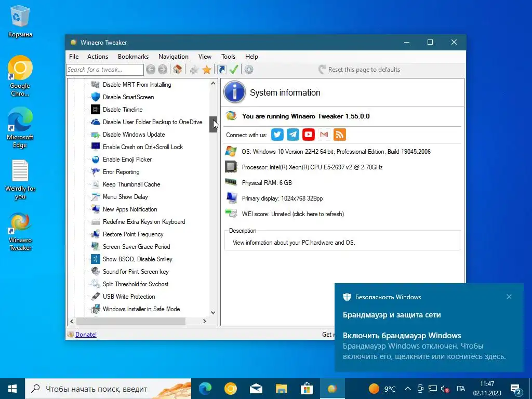Select Restore Point Frequency item

tap(133, 234)
